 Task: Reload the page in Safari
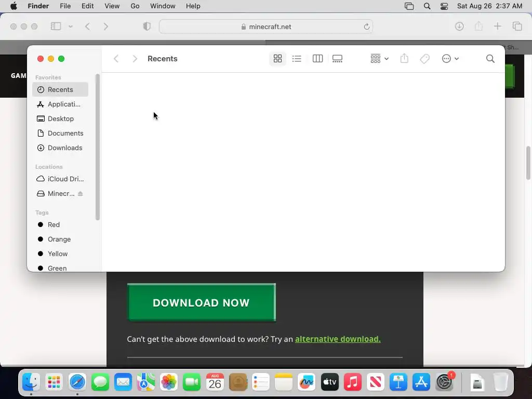pyautogui.click(x=366, y=26)
